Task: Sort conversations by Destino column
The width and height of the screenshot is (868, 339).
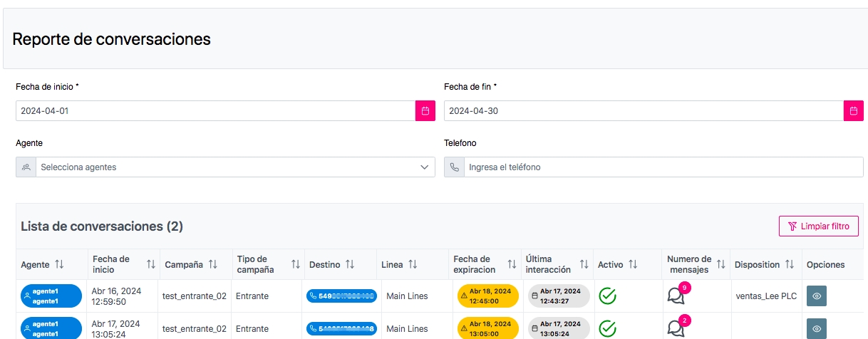Action: (350, 264)
